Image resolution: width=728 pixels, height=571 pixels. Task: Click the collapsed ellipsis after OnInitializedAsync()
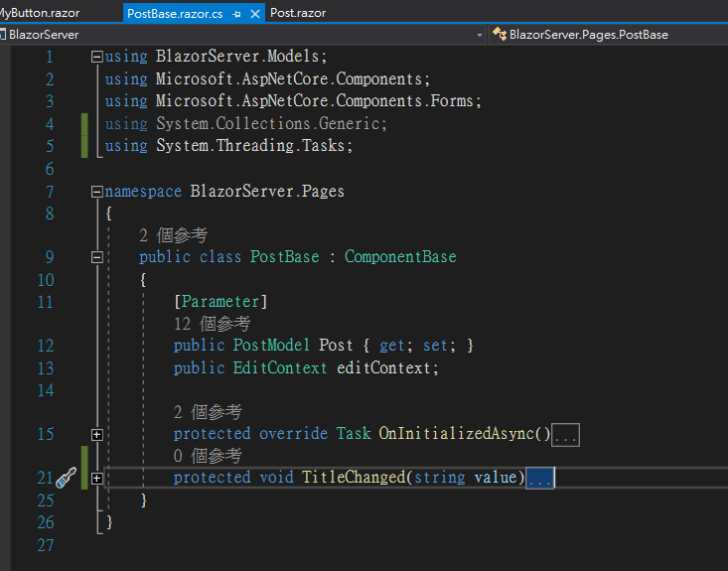point(565,435)
